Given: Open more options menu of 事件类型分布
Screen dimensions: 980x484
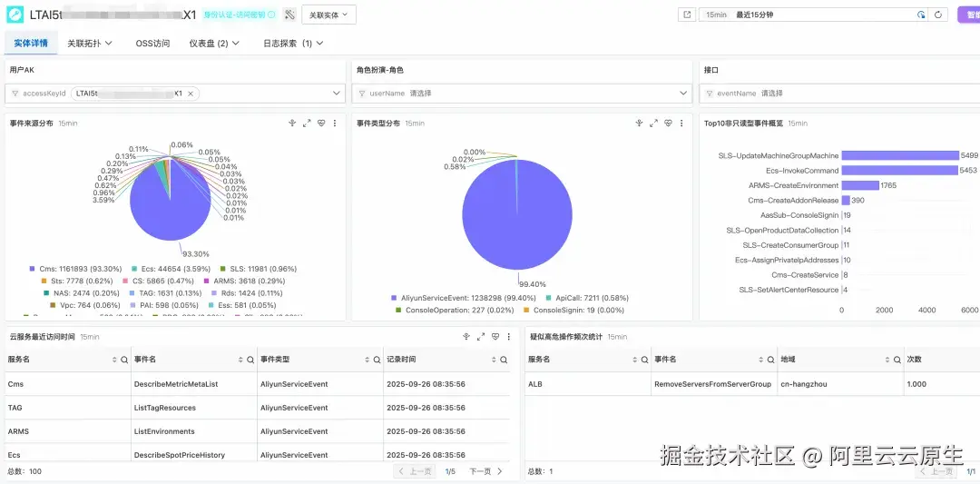Looking at the screenshot, I should [x=681, y=123].
